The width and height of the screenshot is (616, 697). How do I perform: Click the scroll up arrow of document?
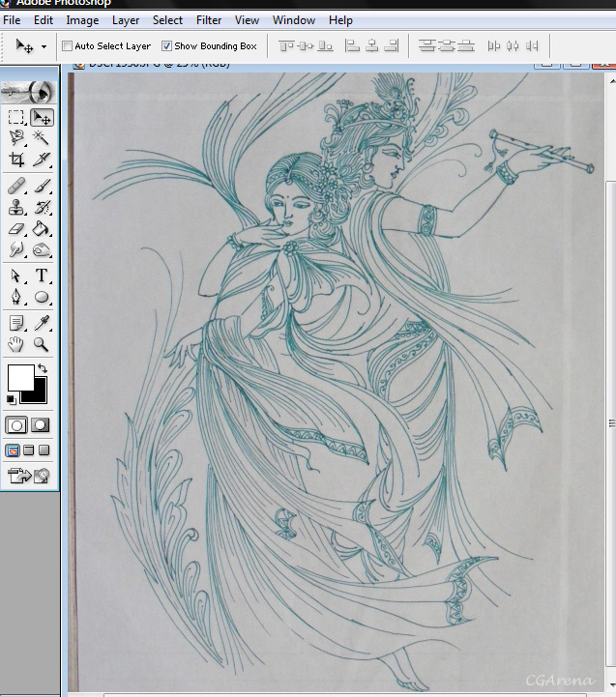(611, 81)
